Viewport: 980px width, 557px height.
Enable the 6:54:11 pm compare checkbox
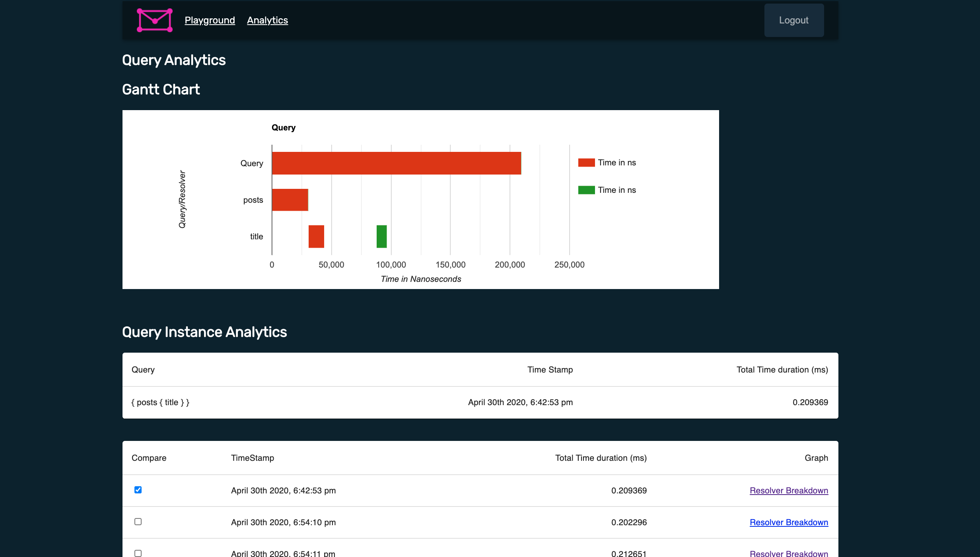pyautogui.click(x=138, y=553)
